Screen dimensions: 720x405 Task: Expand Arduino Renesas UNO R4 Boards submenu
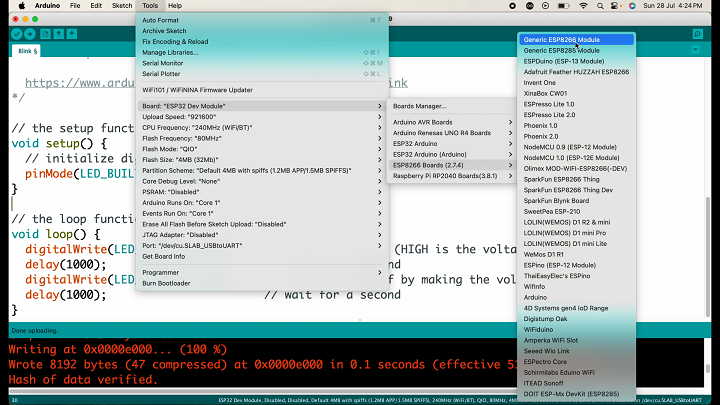[452, 133]
